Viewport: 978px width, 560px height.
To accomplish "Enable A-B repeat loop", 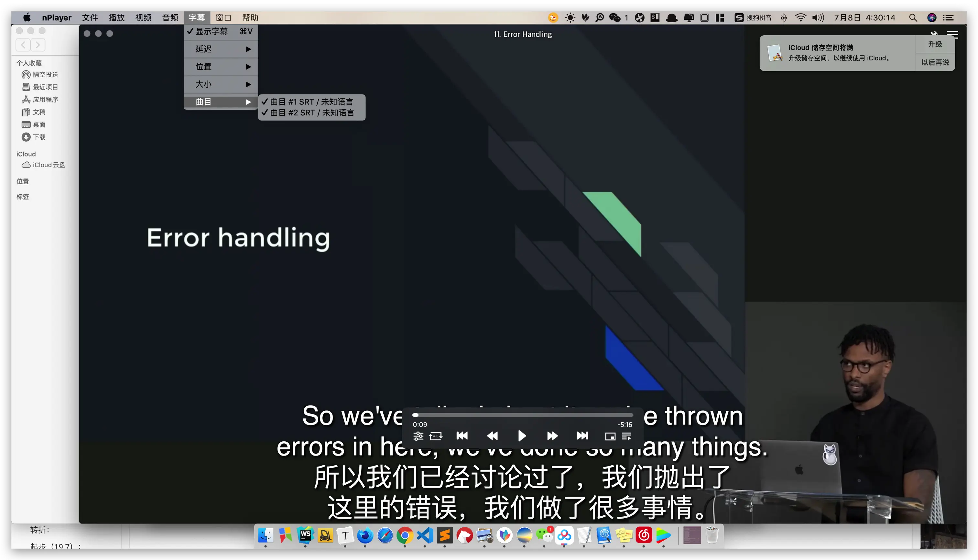I will click(x=436, y=436).
